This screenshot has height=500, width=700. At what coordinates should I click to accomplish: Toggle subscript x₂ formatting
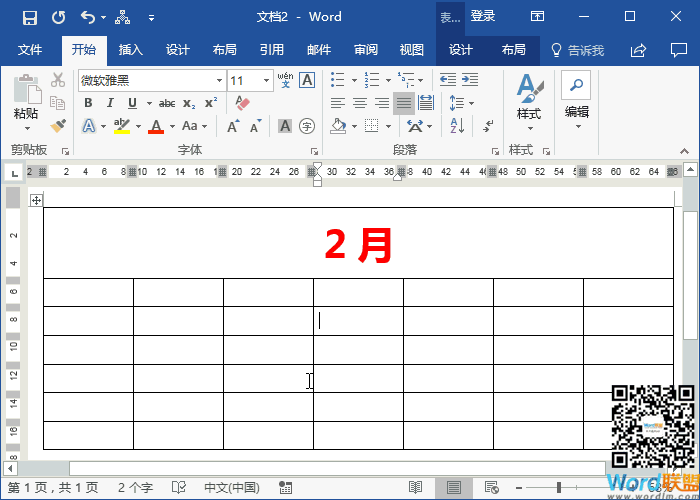tap(189, 104)
